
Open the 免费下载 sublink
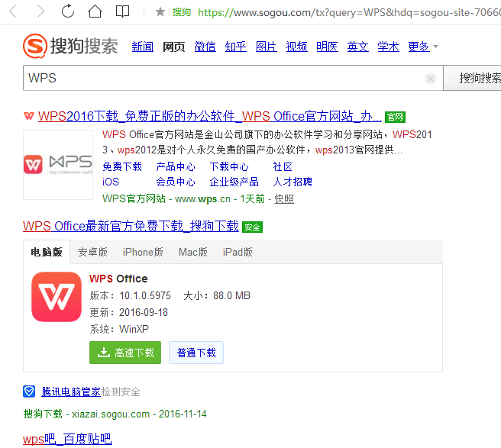pyautogui.click(x=122, y=166)
